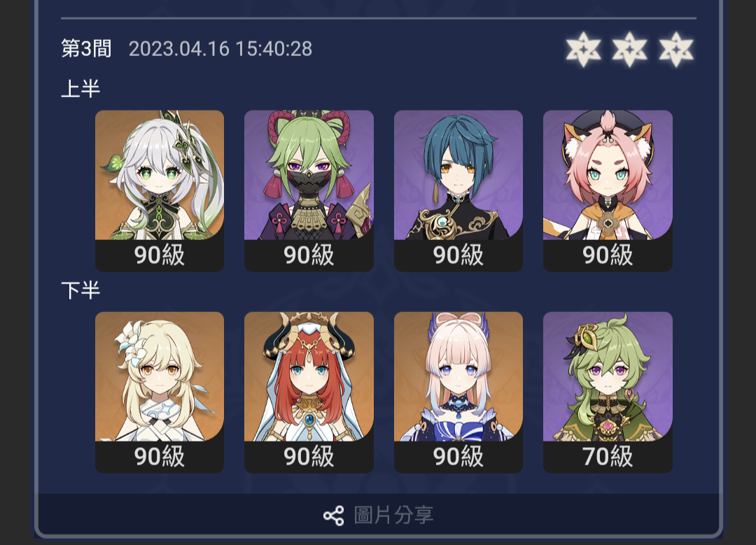Image resolution: width=756 pixels, height=545 pixels.
Task: Click the share icon at bottom
Action: [x=334, y=516]
